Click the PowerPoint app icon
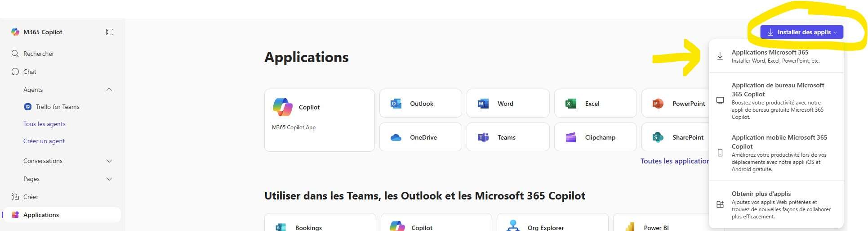868x231 pixels. (658, 104)
